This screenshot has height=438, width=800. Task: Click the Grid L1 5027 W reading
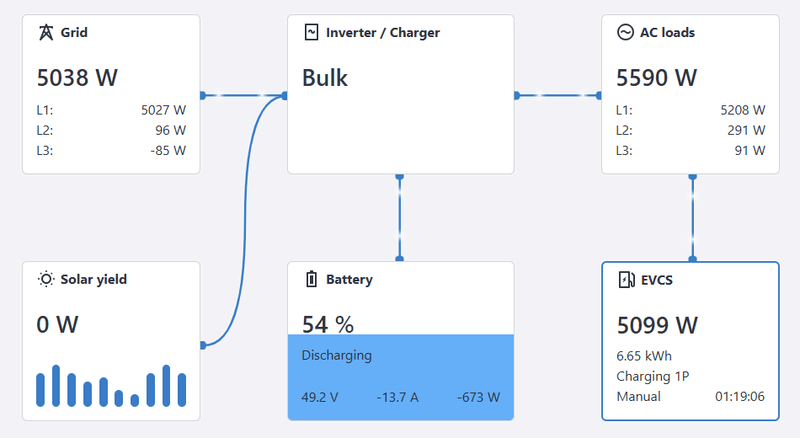163,110
